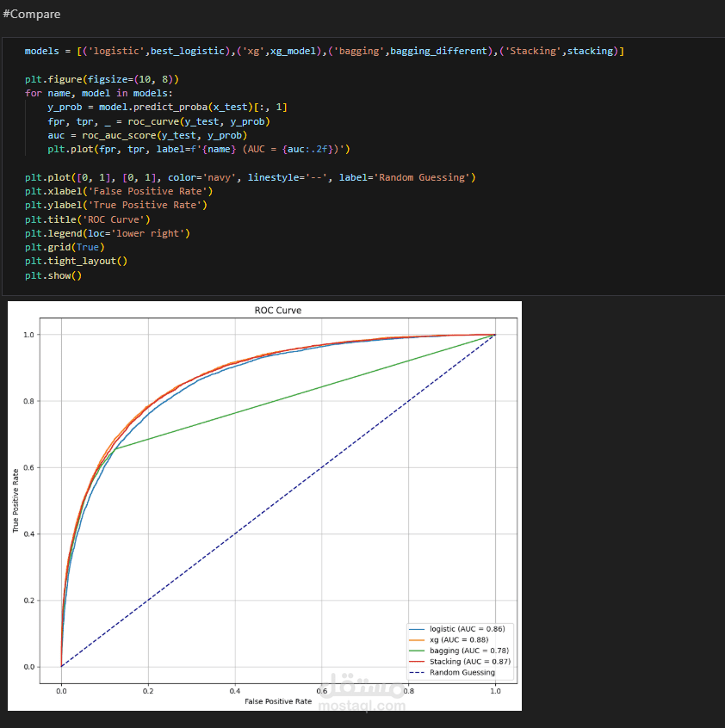Viewport: 725px width, 728px height.
Task: Click the blue logistic line sample in legend
Action: (417, 630)
